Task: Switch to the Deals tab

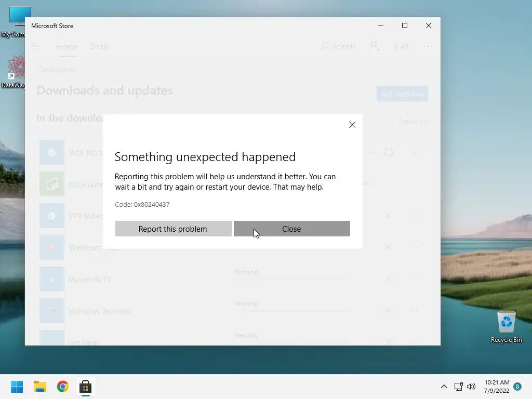Action: click(x=99, y=46)
